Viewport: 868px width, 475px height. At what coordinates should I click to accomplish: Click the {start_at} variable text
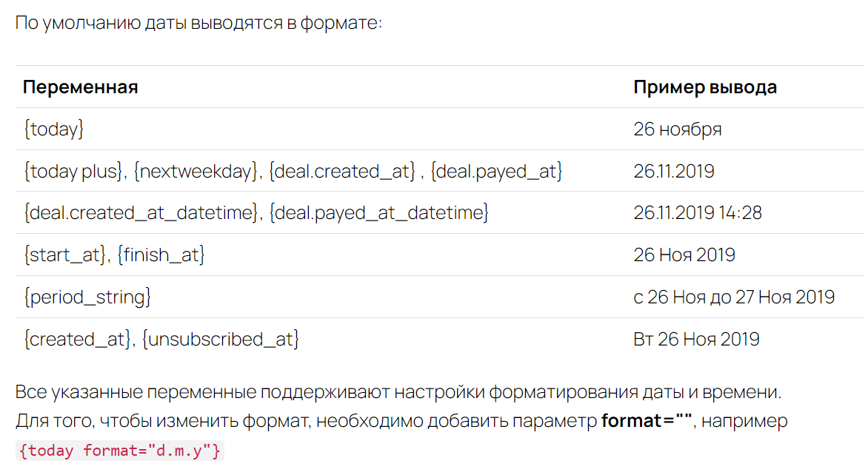64,255
